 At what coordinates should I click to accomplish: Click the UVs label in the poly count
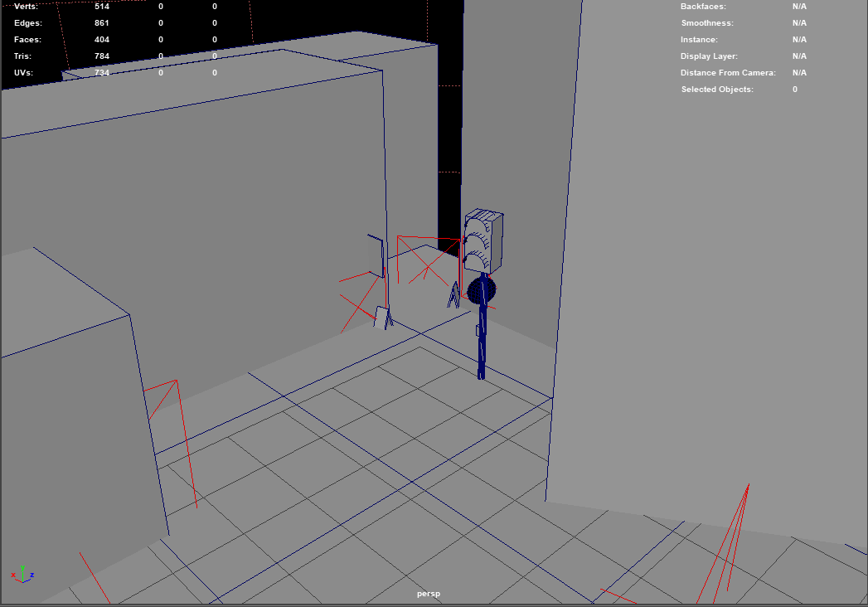(23, 73)
